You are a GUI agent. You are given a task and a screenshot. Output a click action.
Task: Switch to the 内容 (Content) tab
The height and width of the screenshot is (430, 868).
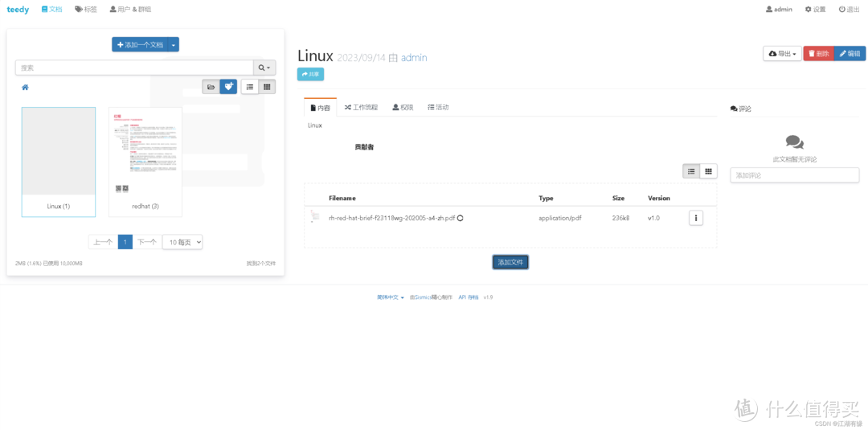(321, 108)
